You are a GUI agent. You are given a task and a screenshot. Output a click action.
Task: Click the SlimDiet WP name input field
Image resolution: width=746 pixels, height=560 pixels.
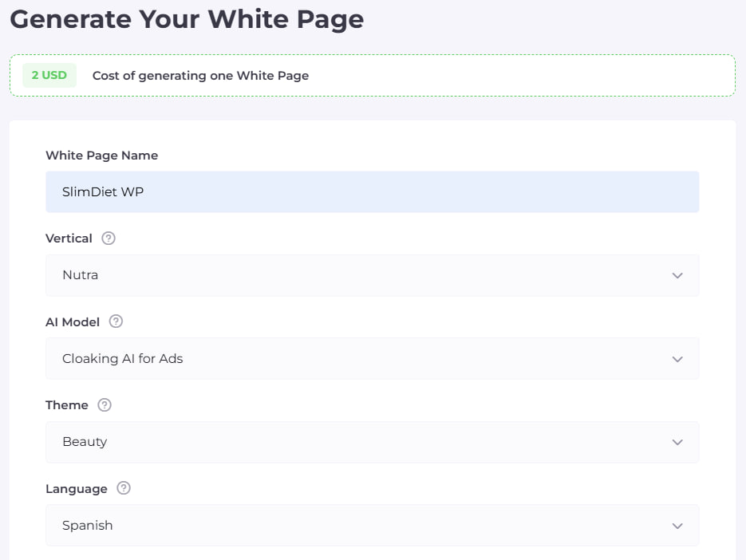pos(372,192)
